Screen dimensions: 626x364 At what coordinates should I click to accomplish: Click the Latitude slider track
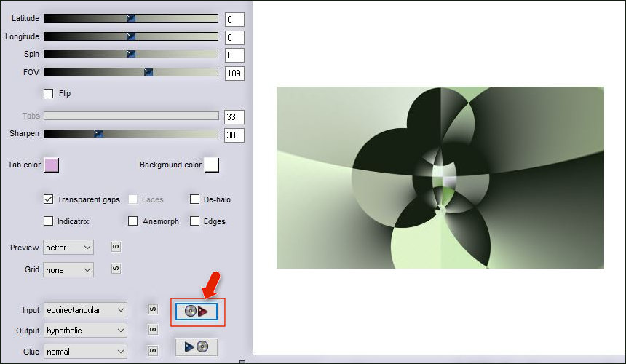[131, 18]
